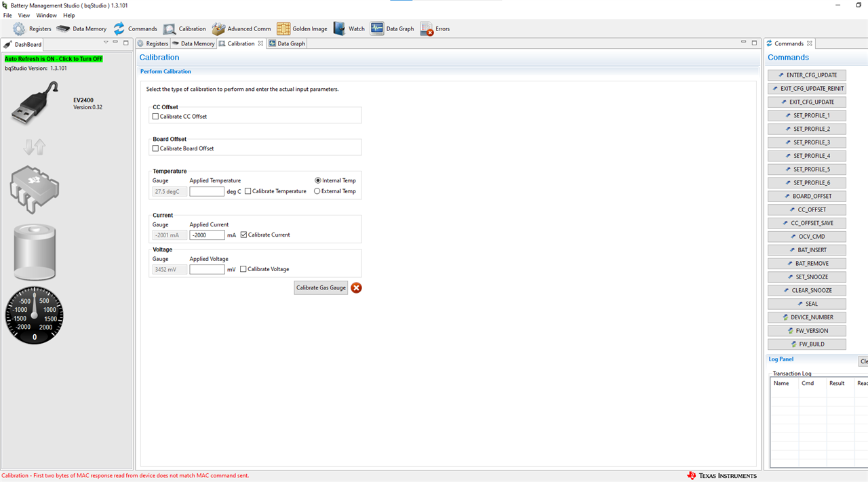Close the Calibration tab with X
The image size is (868, 482).
tap(260, 43)
